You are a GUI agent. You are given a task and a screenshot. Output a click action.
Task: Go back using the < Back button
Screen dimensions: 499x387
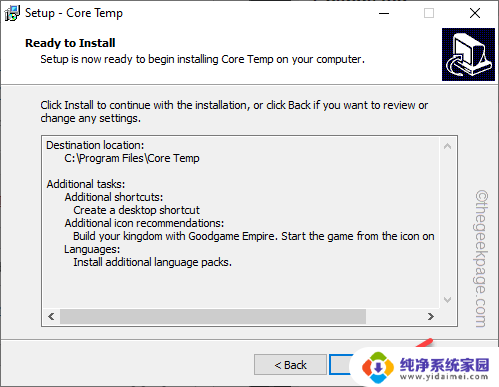click(290, 365)
